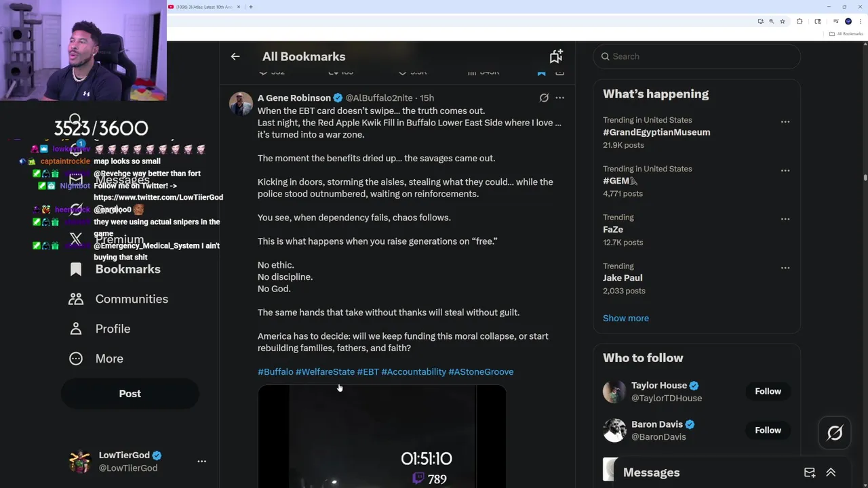
Task: Click the A Gene Robinson display name
Action: [294, 98]
